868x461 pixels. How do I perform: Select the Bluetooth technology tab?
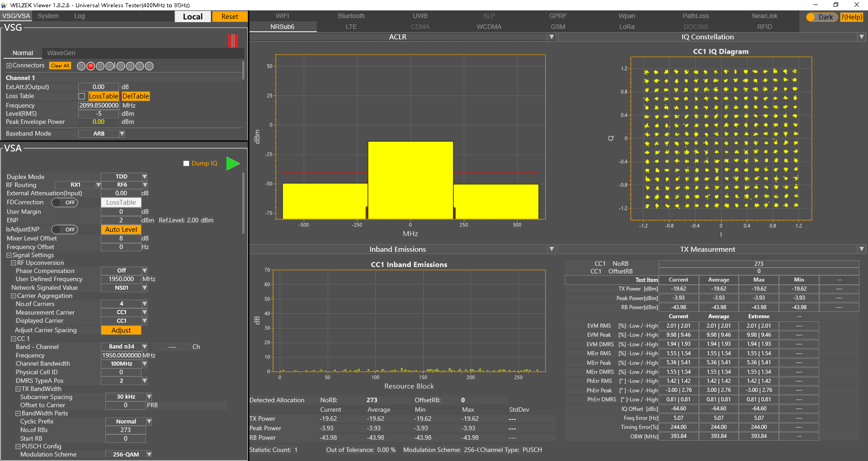pos(351,16)
